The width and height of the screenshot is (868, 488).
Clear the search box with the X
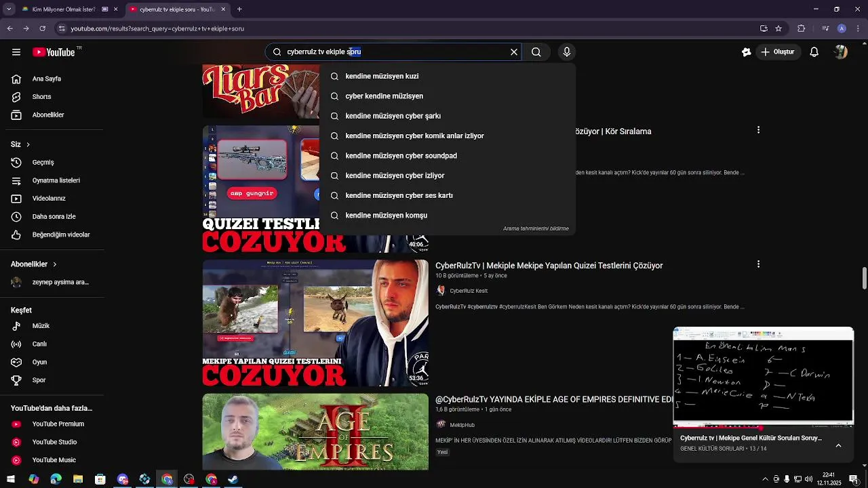pyautogui.click(x=514, y=52)
